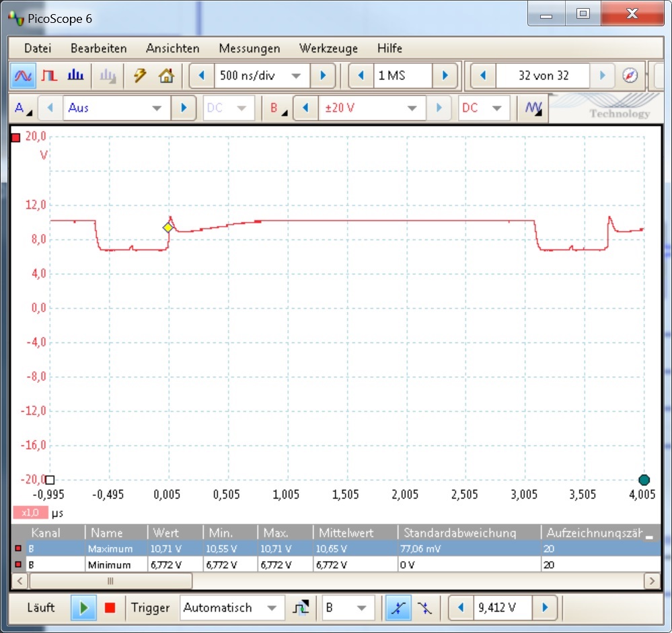Start capture with green play button
Image resolution: width=672 pixels, height=633 pixels.
83,607
